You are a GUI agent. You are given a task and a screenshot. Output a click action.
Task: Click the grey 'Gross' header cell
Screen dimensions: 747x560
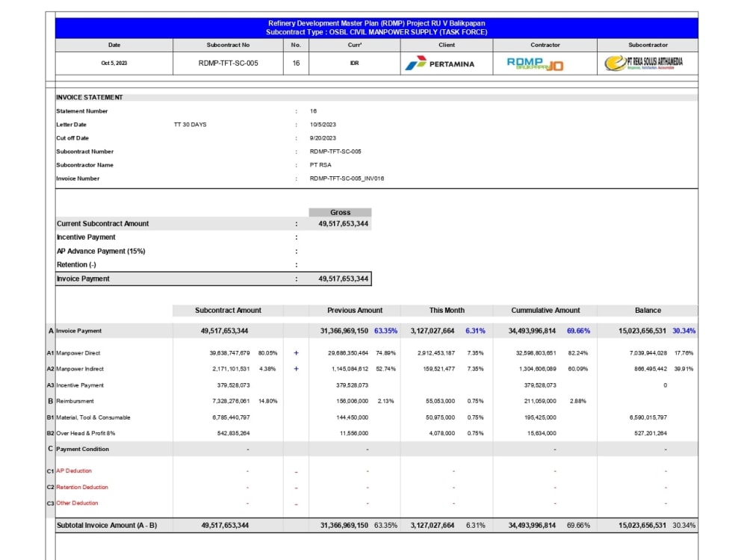340,212
